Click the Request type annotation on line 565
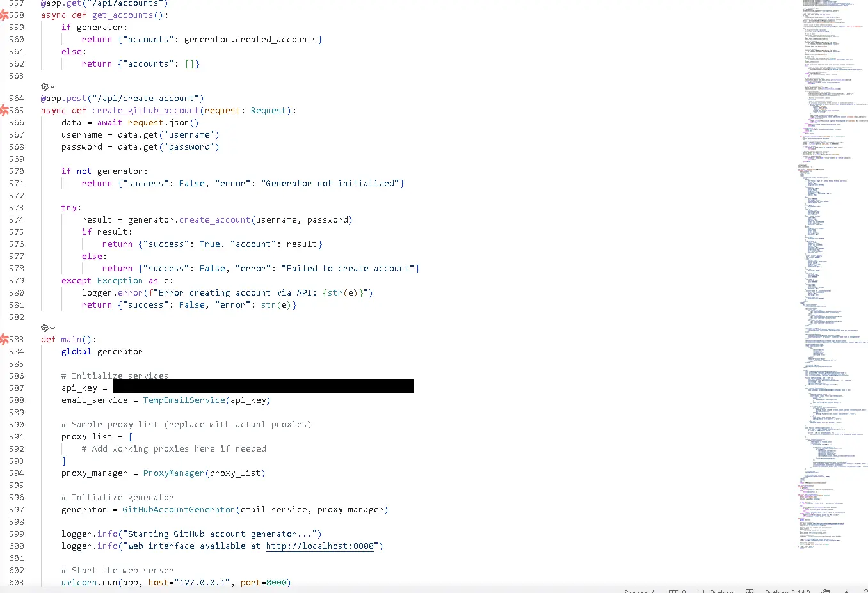 click(269, 110)
